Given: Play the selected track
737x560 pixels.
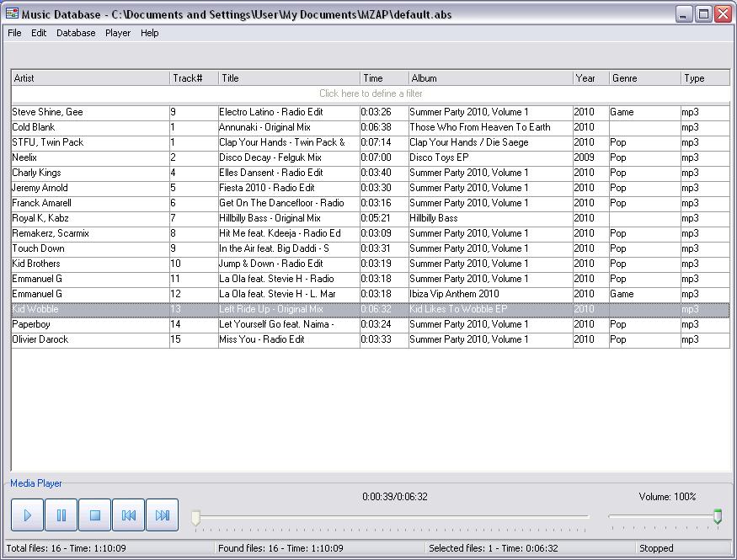Looking at the screenshot, I should (x=27, y=515).
